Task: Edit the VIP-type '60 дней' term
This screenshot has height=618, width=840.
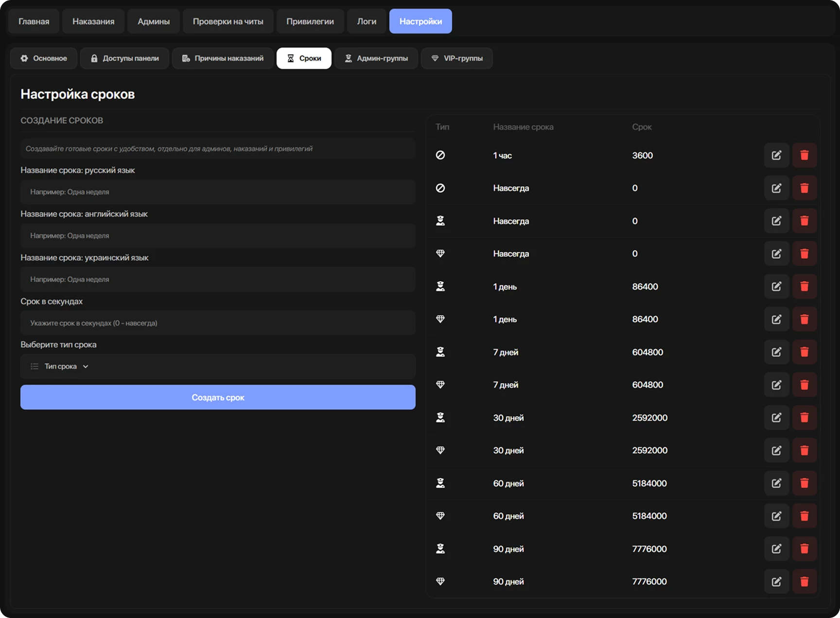Action: click(776, 516)
